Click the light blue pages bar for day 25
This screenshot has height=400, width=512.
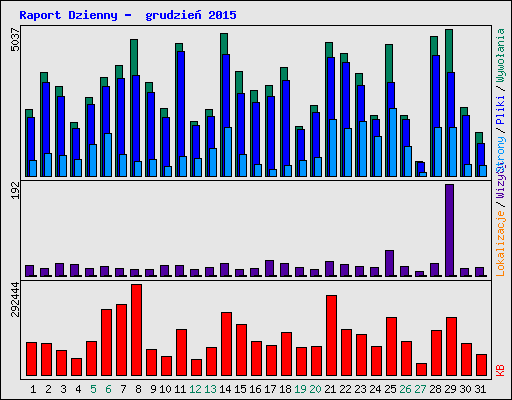(393, 142)
